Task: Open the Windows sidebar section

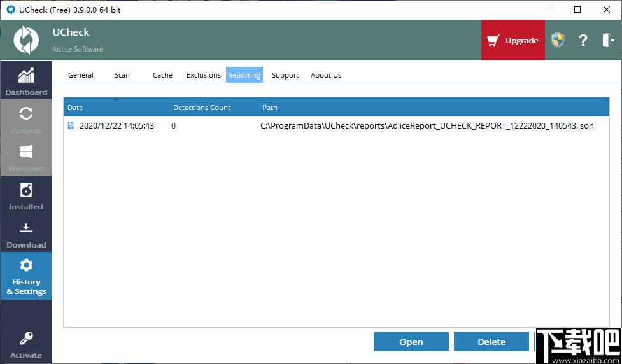Action: 26,157
